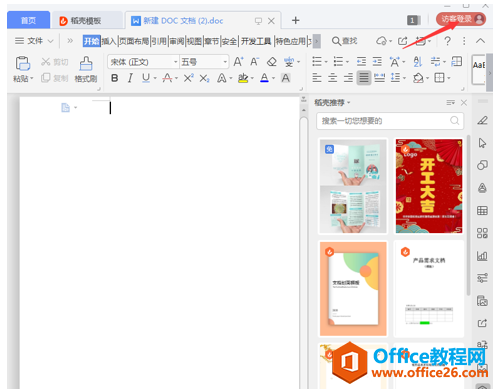Click the shapes icon in sidebar

tap(482, 165)
